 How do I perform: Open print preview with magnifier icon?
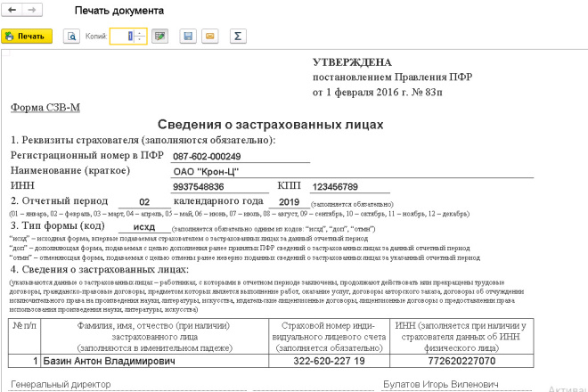[x=70, y=37]
